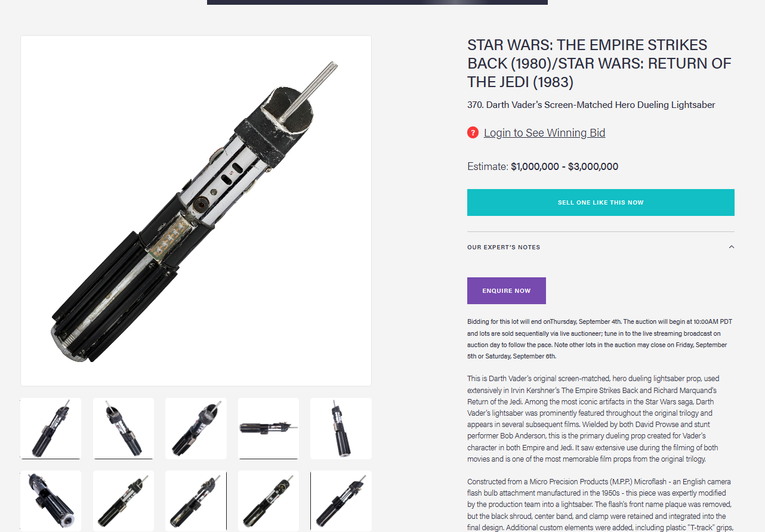This screenshot has width=765, height=532.
Task: Select the close-up pommel end thumbnail
Action: tap(51, 500)
